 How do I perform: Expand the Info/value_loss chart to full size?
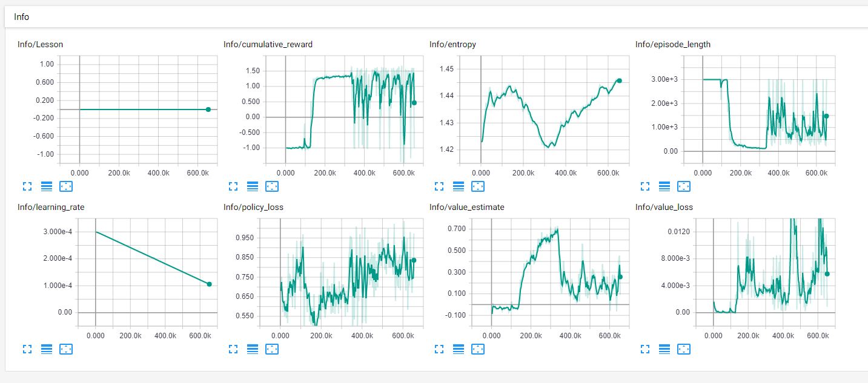(x=644, y=349)
